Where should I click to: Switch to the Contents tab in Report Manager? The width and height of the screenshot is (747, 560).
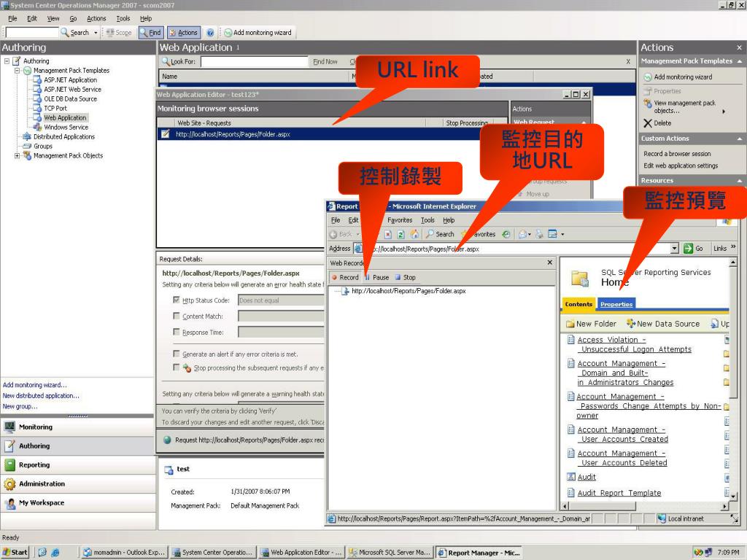tap(578, 304)
